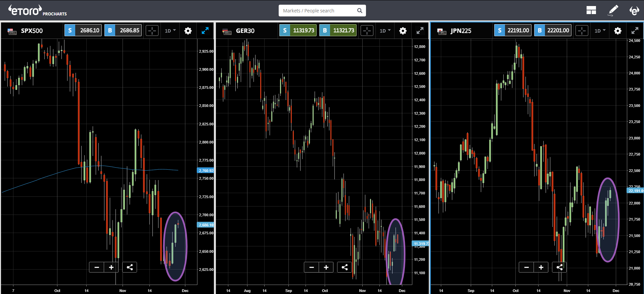The width and height of the screenshot is (644, 294).
Task: Click the Nov date label on SPX500 chart
Action: (123, 291)
